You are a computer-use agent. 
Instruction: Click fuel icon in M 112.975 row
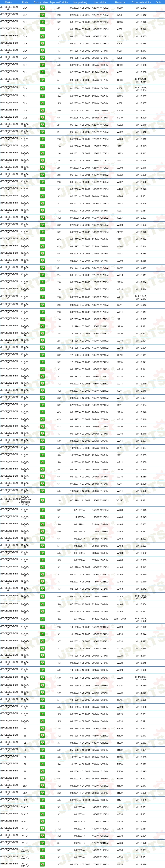[x=42, y=649]
